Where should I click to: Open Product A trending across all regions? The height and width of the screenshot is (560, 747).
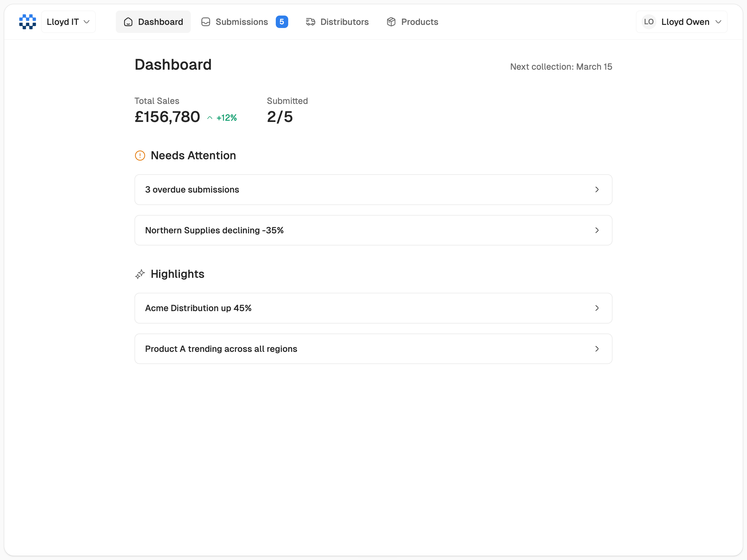tap(373, 349)
